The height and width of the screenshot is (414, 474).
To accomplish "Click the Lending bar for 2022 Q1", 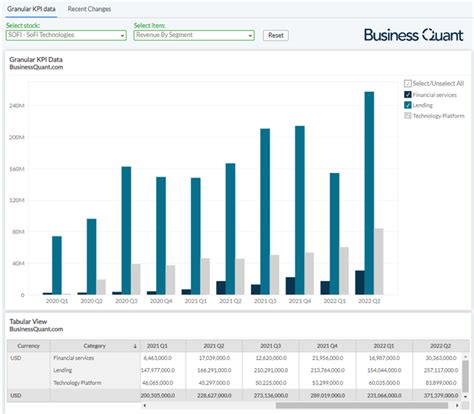I will (334, 234).
